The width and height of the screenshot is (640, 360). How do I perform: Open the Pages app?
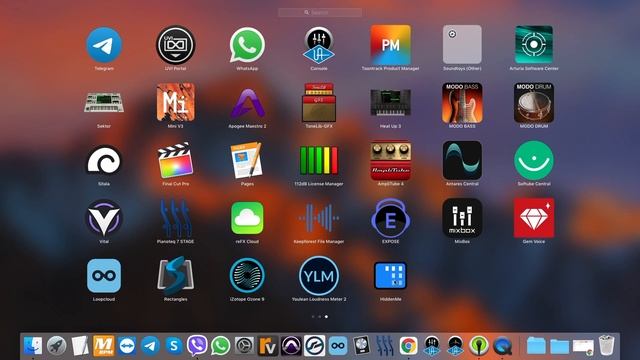tap(247, 160)
